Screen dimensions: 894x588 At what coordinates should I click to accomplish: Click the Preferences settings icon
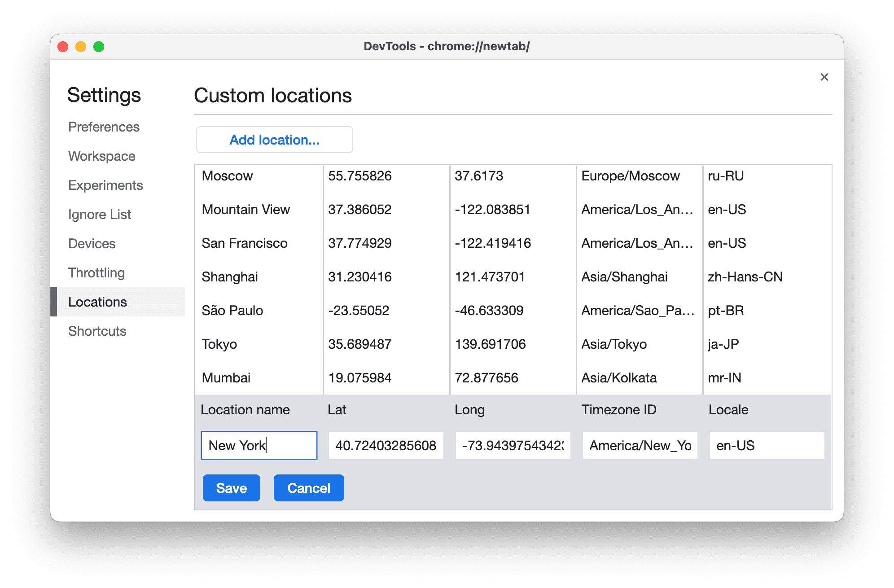click(105, 127)
